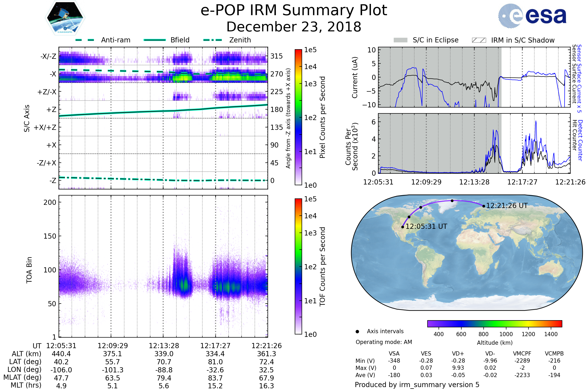This screenshot has width=588, height=392.
Task: Click the Produced by irm_summary version 5 text
Action: [417, 385]
